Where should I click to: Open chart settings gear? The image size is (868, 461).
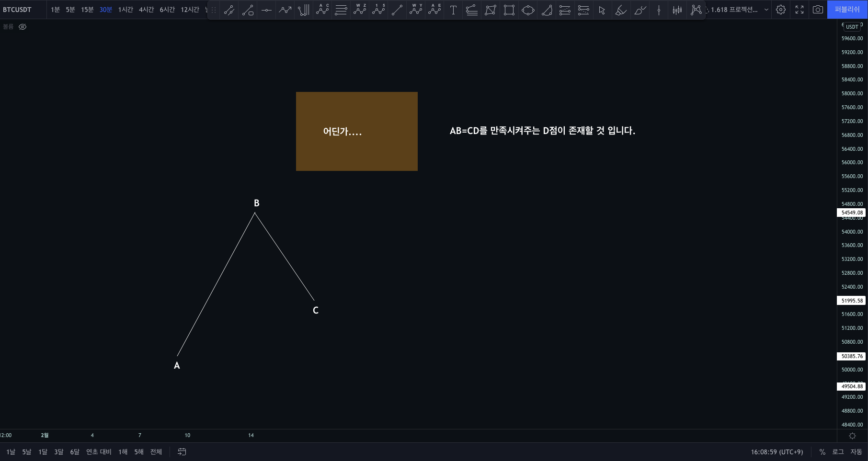pyautogui.click(x=781, y=10)
